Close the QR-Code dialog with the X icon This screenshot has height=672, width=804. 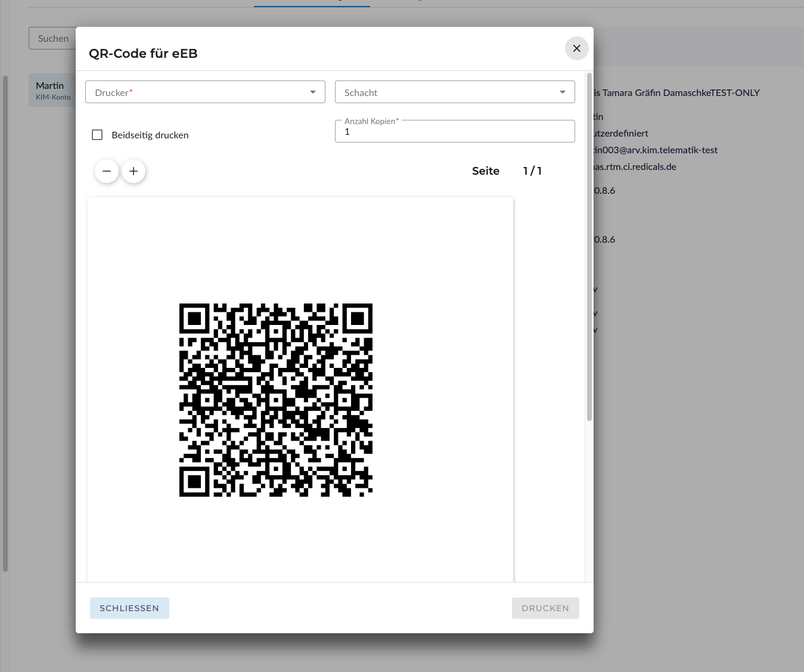(x=576, y=48)
